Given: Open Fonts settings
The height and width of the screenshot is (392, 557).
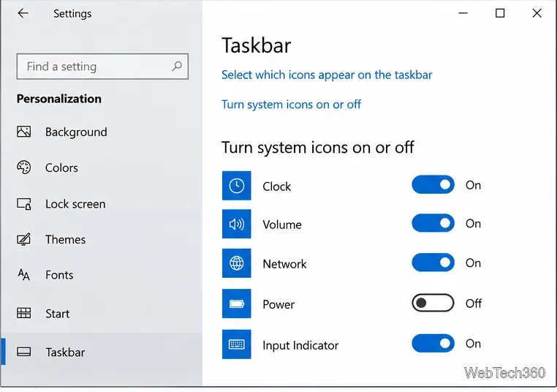Looking at the screenshot, I should coord(102,275).
